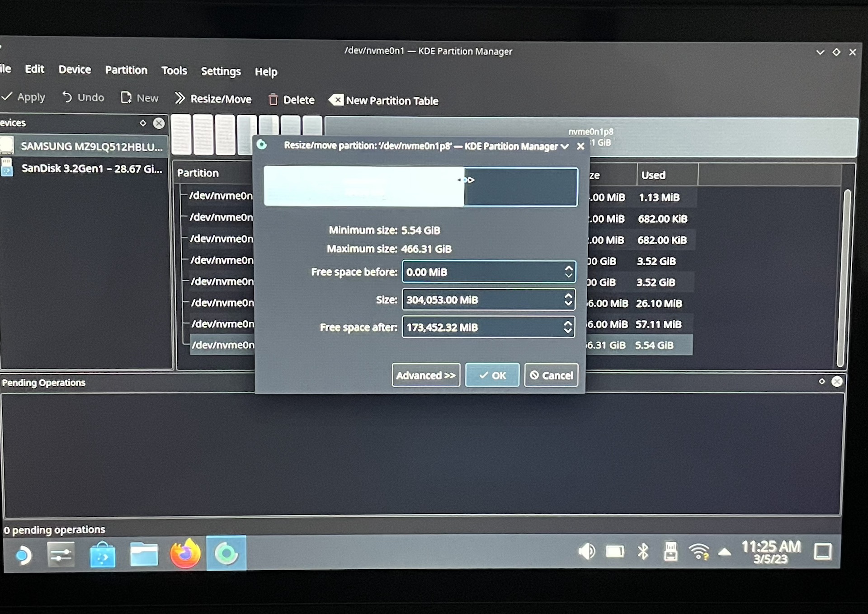
Task: Click the Delete trash icon
Action: [273, 99]
